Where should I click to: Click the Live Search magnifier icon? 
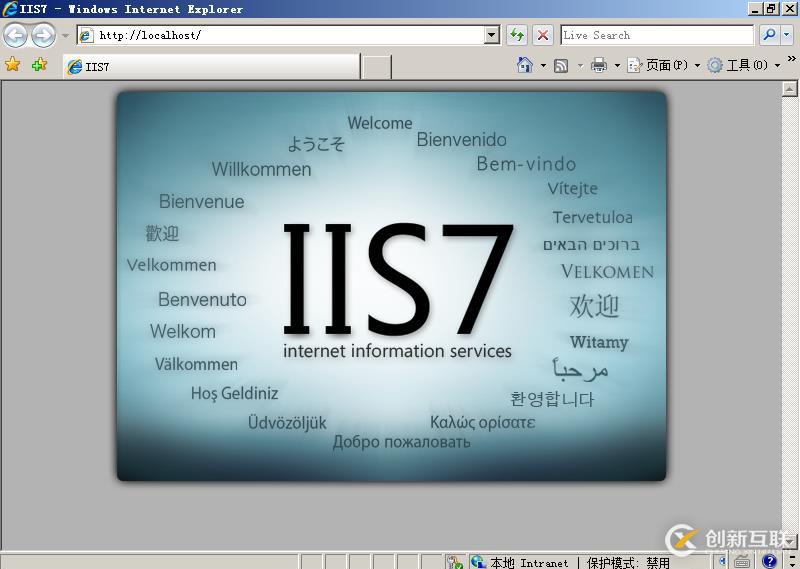coord(768,35)
